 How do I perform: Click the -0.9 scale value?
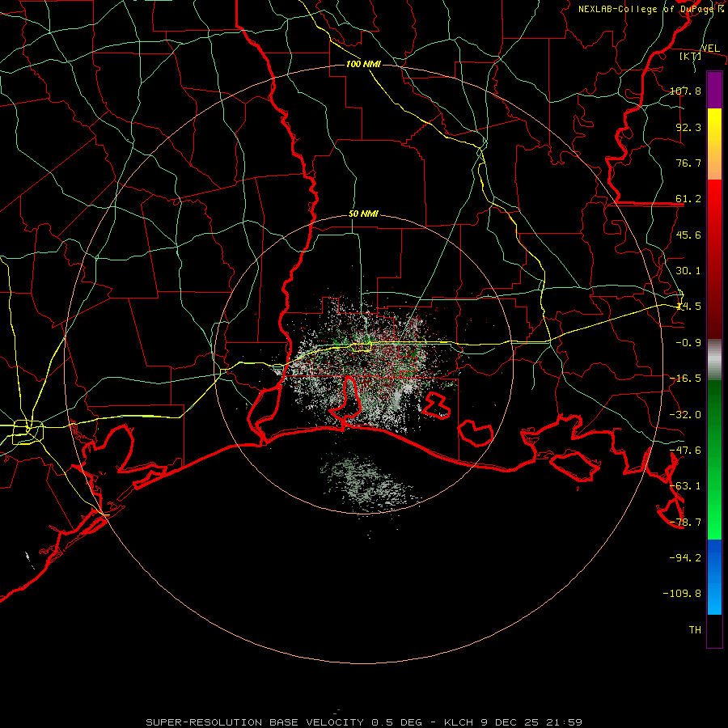pos(688,342)
